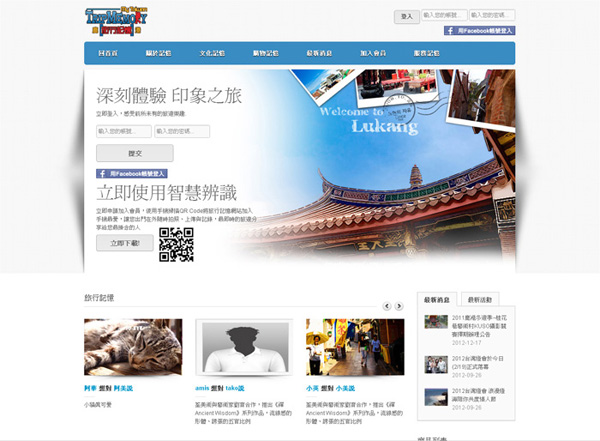Screen dimensions: 600x441
Task: Click the account input field in hero form
Action: tap(123, 131)
